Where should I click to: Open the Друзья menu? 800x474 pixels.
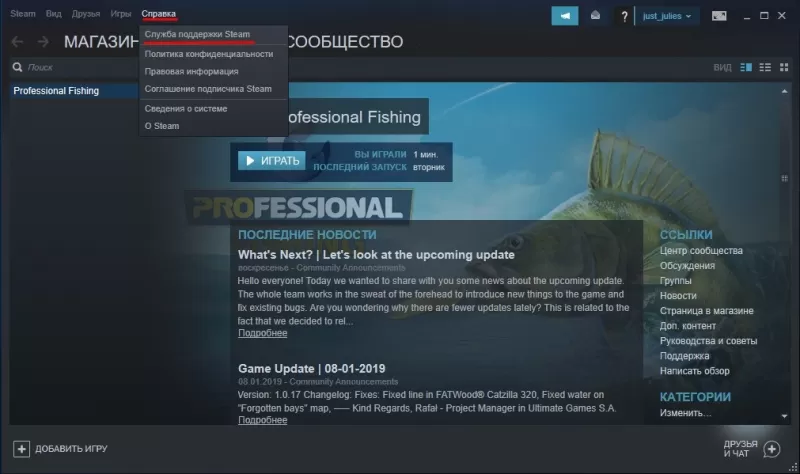[86, 14]
